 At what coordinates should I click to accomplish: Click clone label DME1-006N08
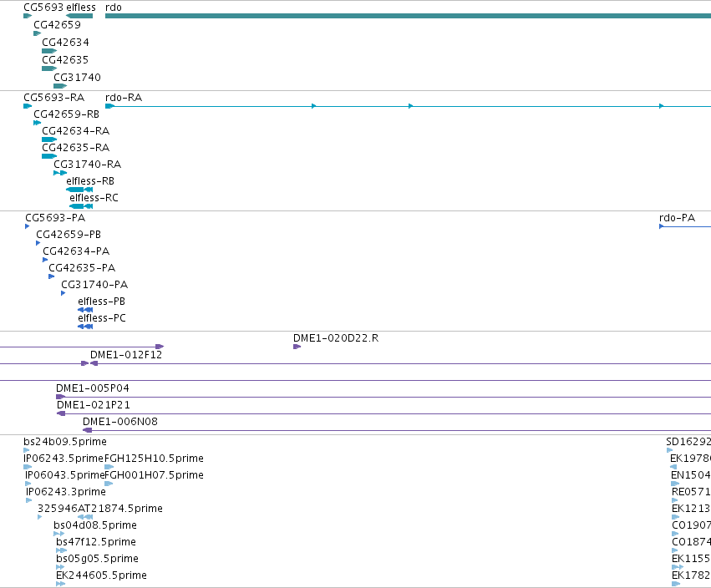120,422
